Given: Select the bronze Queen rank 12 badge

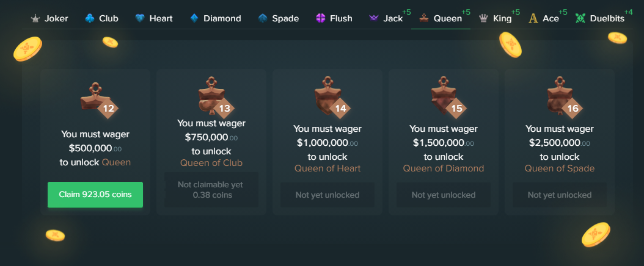Looking at the screenshot, I should click(x=99, y=99).
